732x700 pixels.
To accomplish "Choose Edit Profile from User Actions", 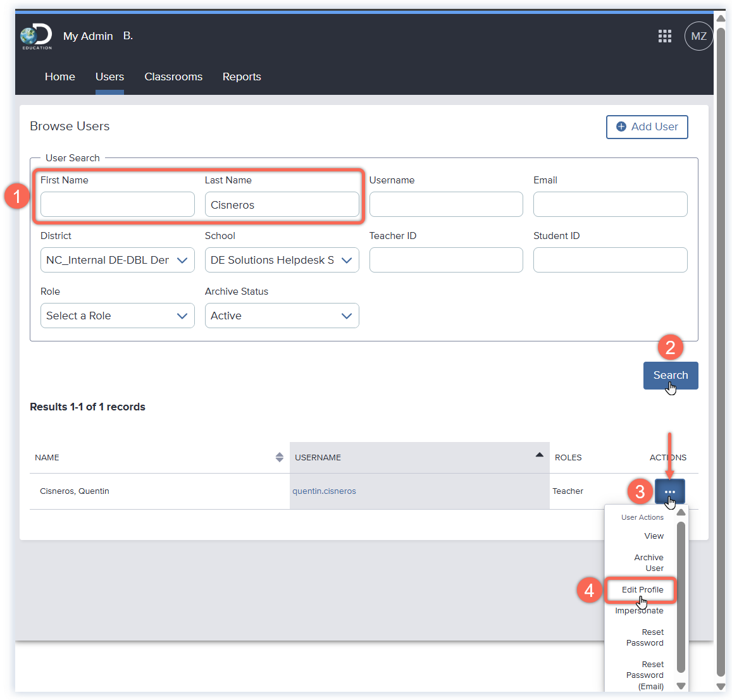I will click(642, 589).
